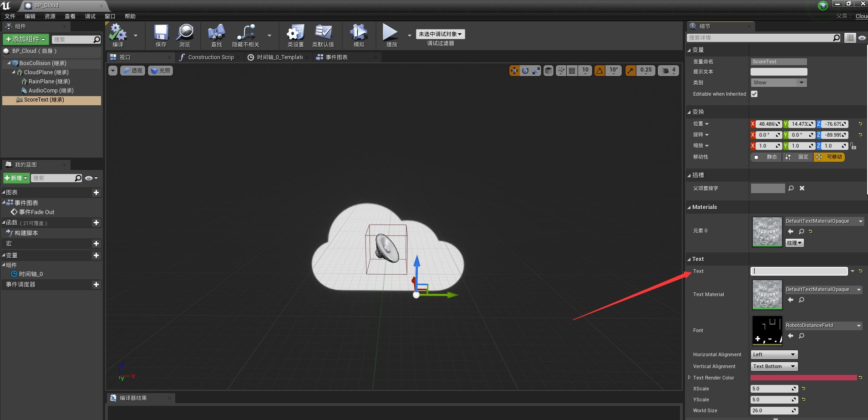Image resolution: width=868 pixels, height=420 pixels.
Task: Set mobility to Movable (可移动)
Action: coord(829,157)
